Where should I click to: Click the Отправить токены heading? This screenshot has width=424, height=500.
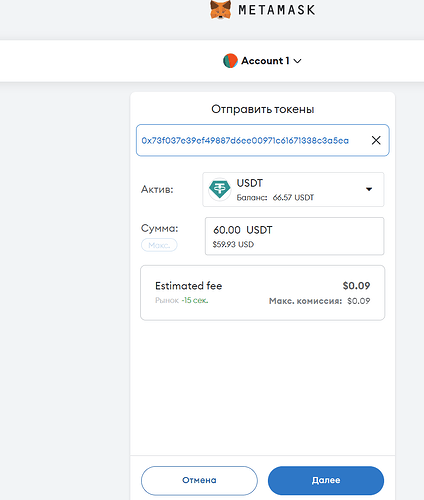pyautogui.click(x=263, y=109)
